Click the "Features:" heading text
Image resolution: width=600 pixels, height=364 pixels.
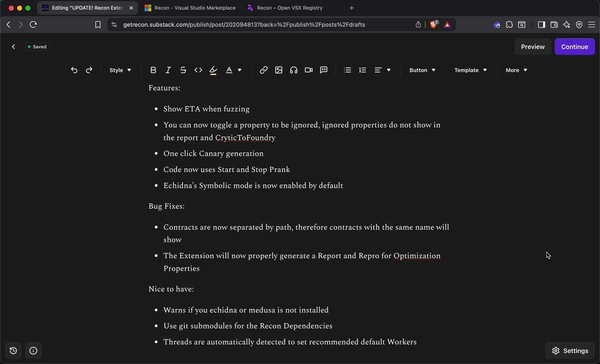click(164, 88)
